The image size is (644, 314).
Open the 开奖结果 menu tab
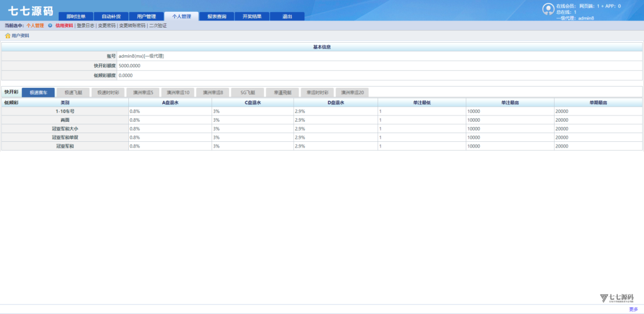coord(252,16)
